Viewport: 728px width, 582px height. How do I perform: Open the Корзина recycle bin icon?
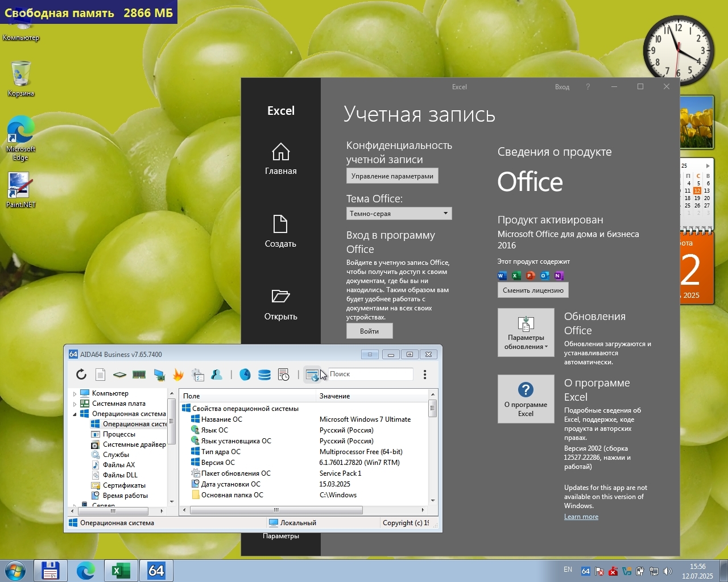[x=20, y=78]
